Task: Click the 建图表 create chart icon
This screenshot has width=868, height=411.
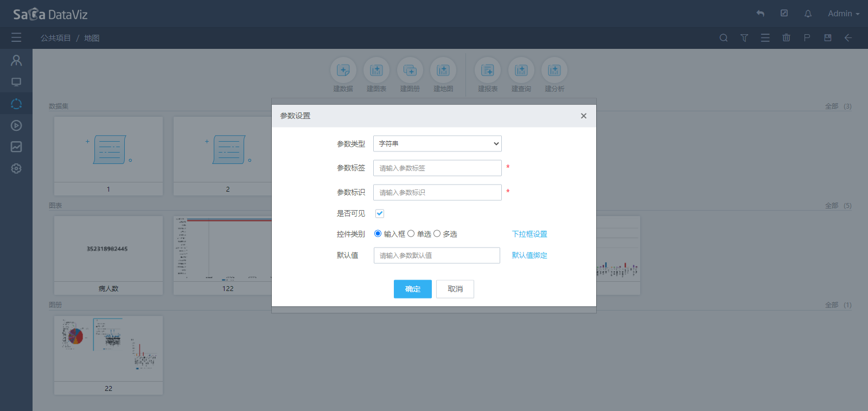Action: [376, 70]
